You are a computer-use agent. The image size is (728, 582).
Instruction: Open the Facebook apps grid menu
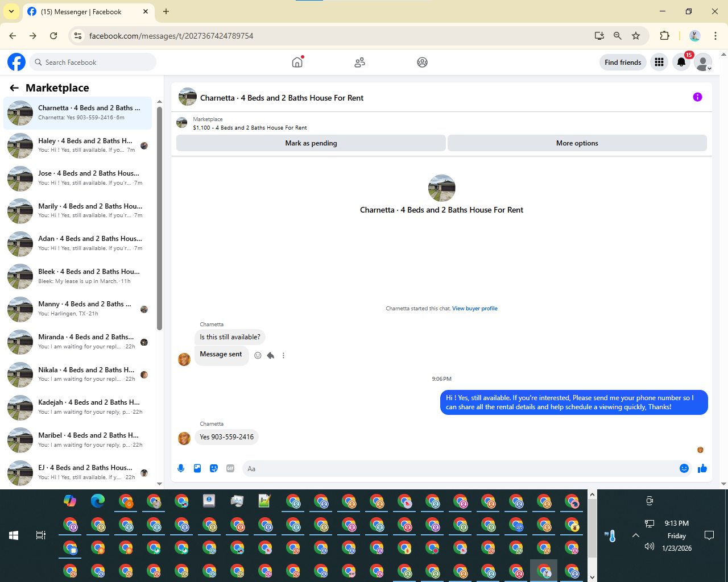pos(659,62)
